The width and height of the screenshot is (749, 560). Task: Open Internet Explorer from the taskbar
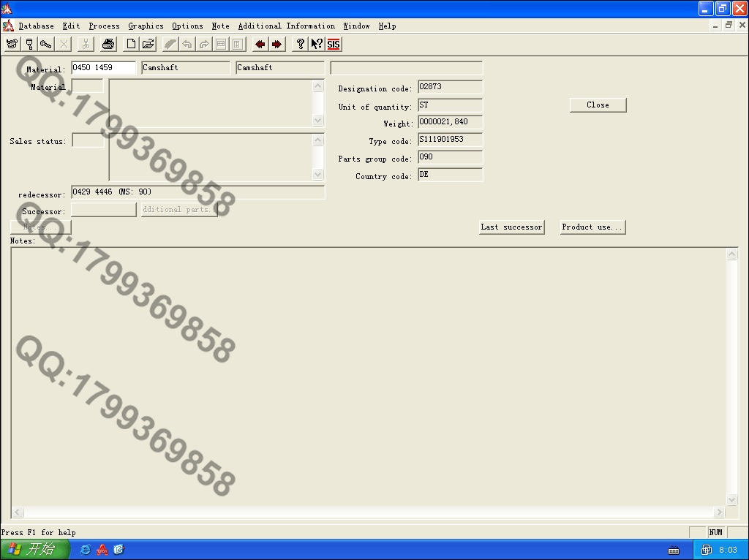pos(86,550)
